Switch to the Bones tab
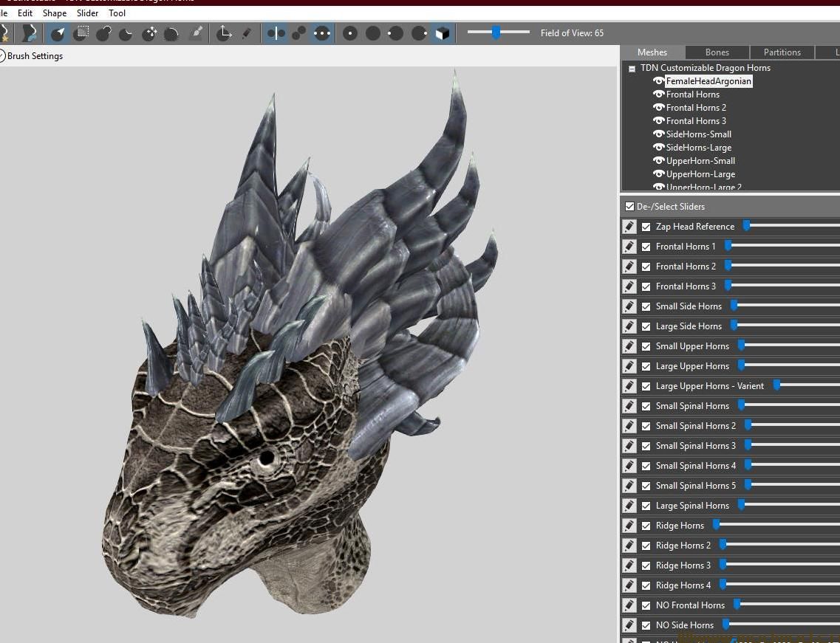840x643 pixels. 717,52
